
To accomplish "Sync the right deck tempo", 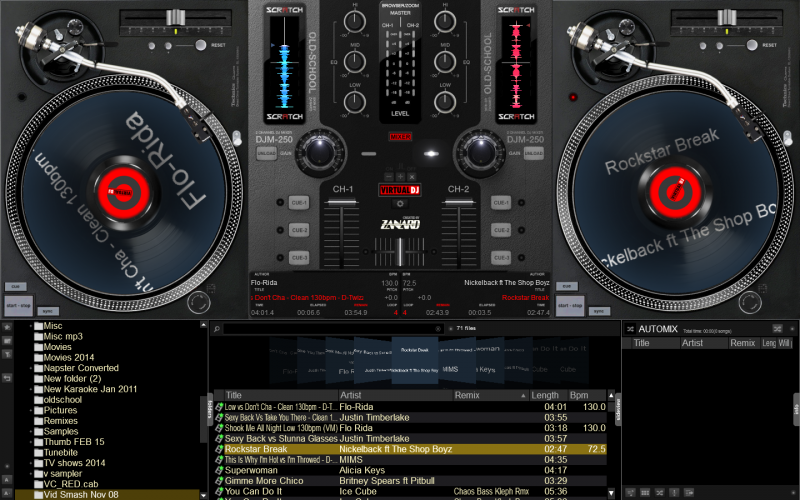I will 599,311.
